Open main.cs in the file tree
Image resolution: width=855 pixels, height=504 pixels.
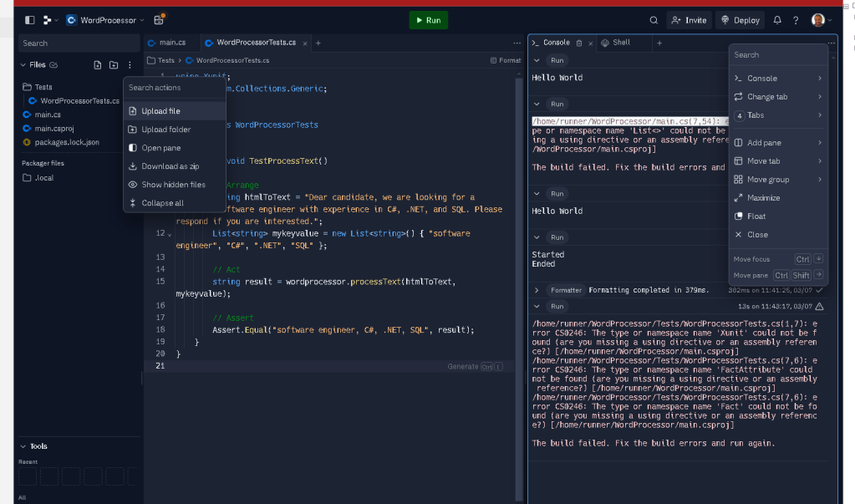coord(42,115)
